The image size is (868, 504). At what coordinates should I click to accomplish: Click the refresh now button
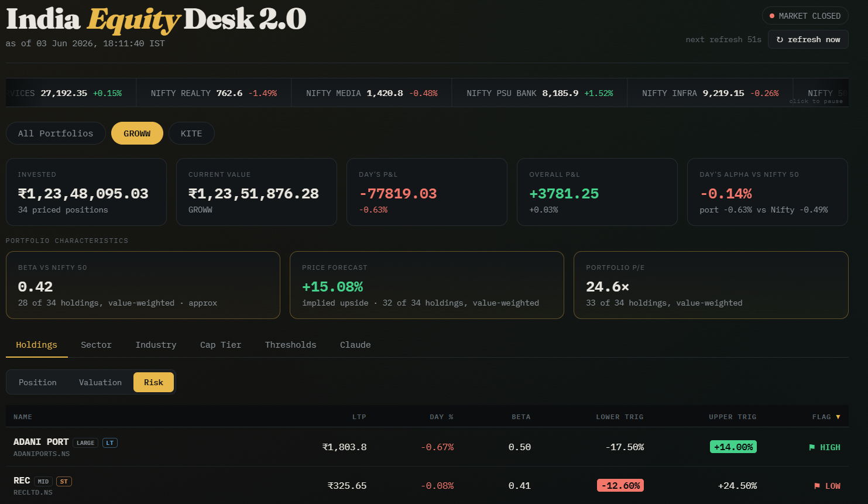(808, 39)
